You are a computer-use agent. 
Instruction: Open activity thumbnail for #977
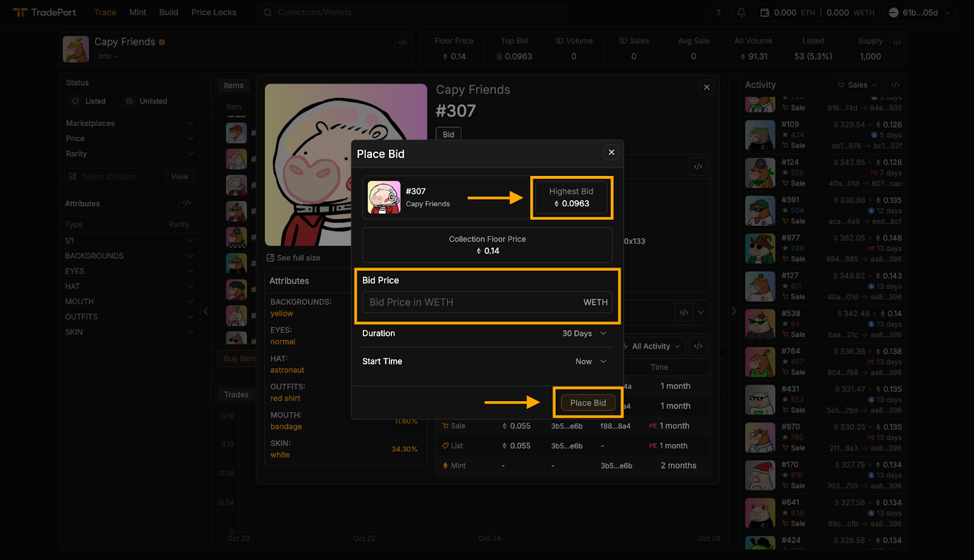pos(760,248)
